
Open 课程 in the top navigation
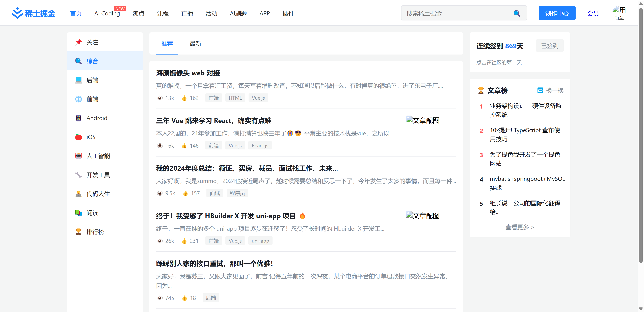point(163,13)
